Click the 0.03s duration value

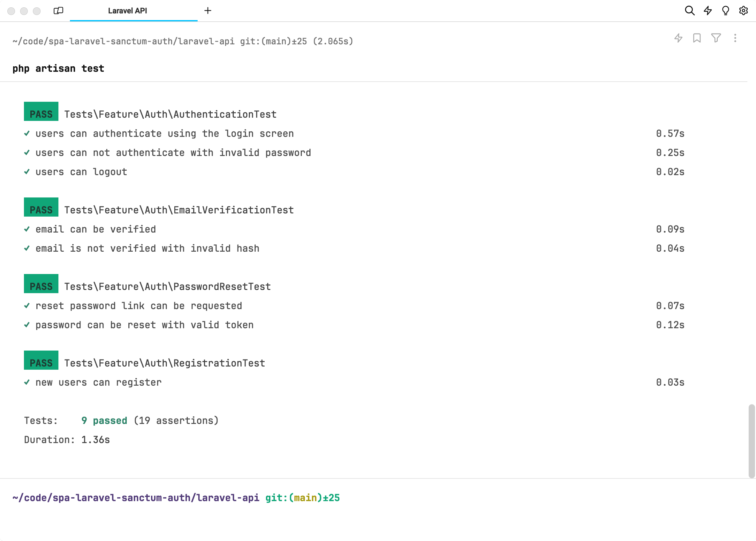coord(670,382)
